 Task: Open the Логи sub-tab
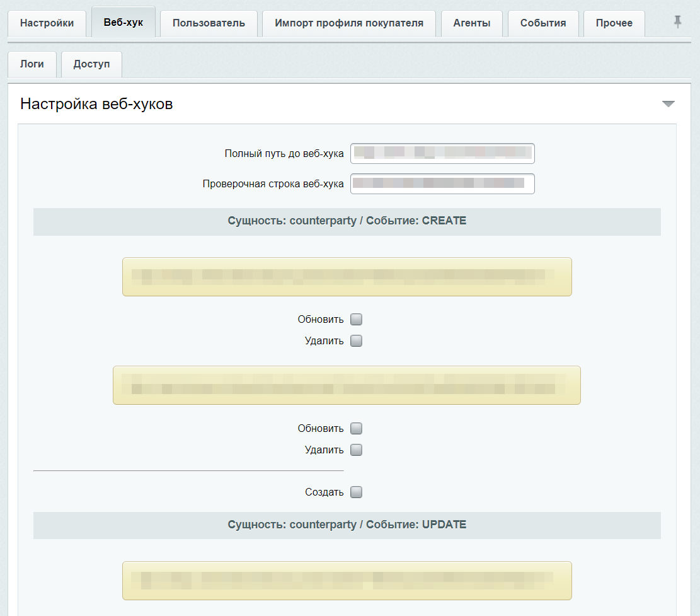pyautogui.click(x=32, y=64)
